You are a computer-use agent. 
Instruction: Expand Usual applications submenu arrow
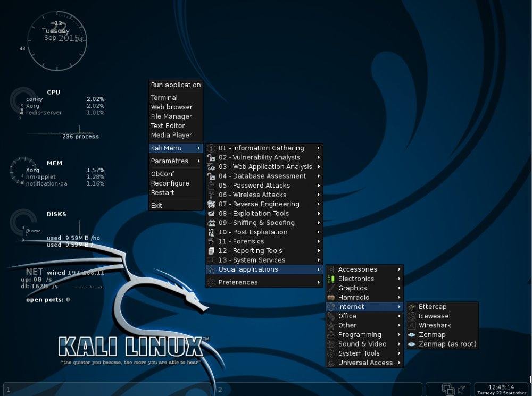click(x=319, y=269)
